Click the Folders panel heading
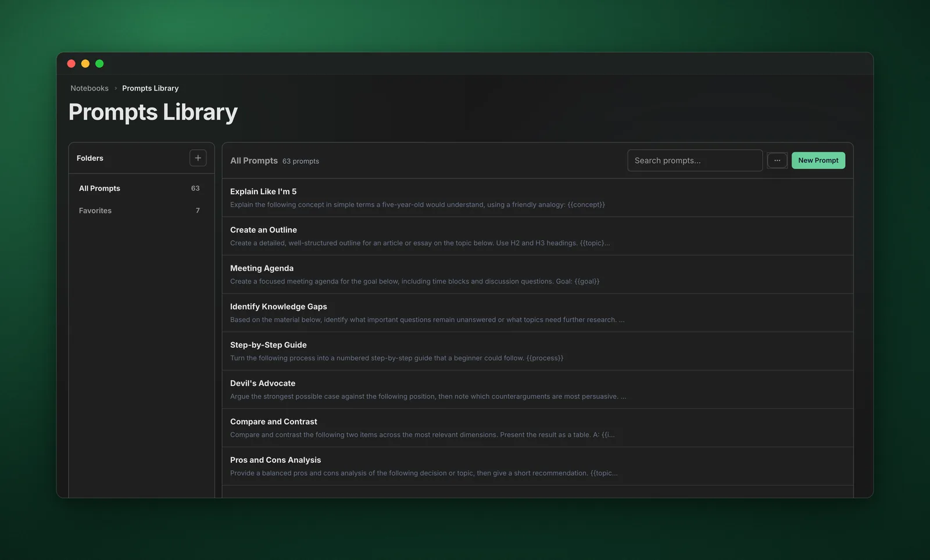 [90, 158]
